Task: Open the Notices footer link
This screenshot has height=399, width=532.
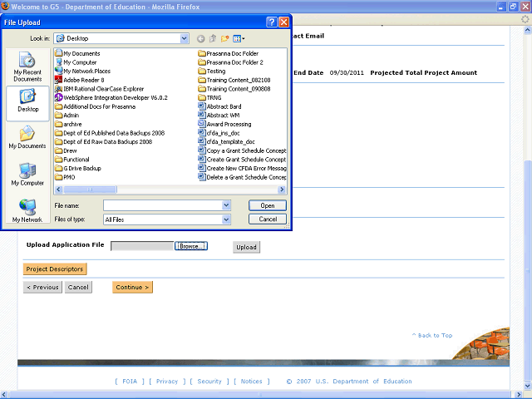Action: point(251,382)
